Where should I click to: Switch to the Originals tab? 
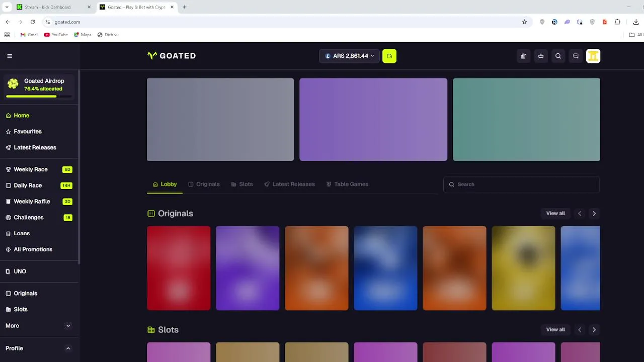pyautogui.click(x=204, y=184)
